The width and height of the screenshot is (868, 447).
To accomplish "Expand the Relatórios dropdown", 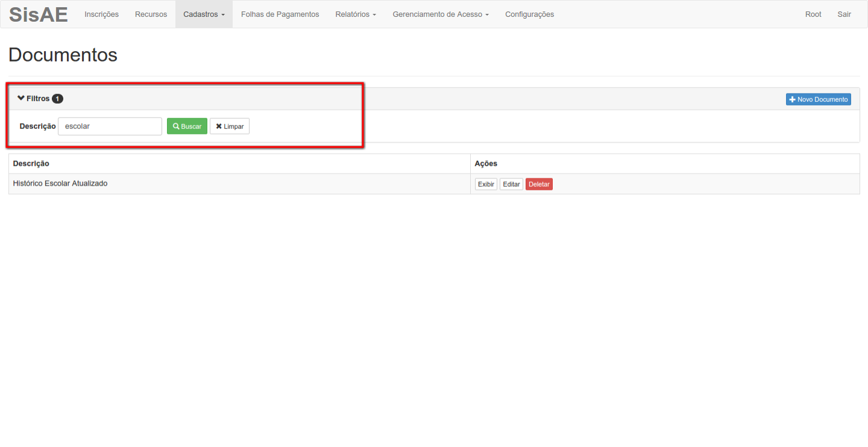I will coord(356,14).
